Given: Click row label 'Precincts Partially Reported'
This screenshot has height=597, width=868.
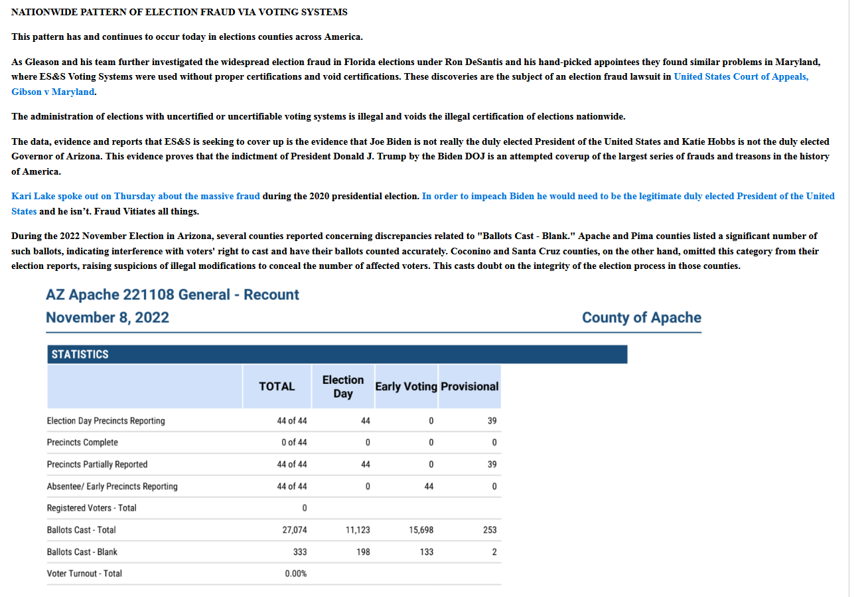Looking at the screenshot, I should pos(97,464).
